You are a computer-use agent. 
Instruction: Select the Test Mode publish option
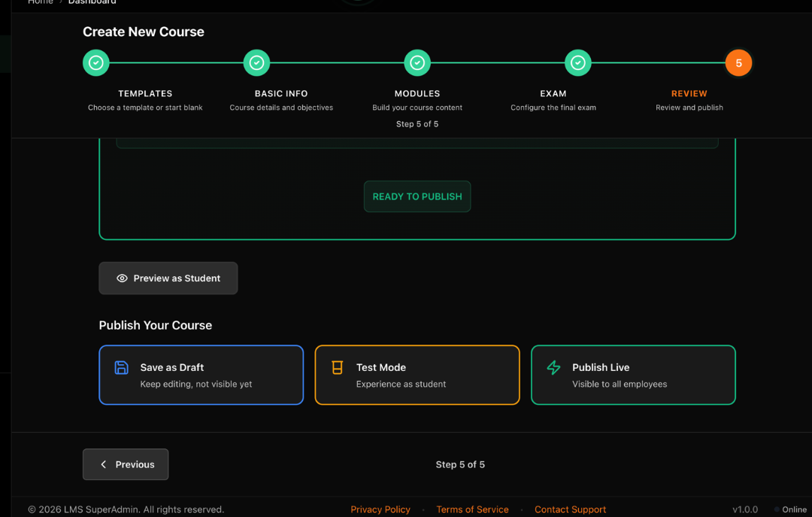click(417, 375)
